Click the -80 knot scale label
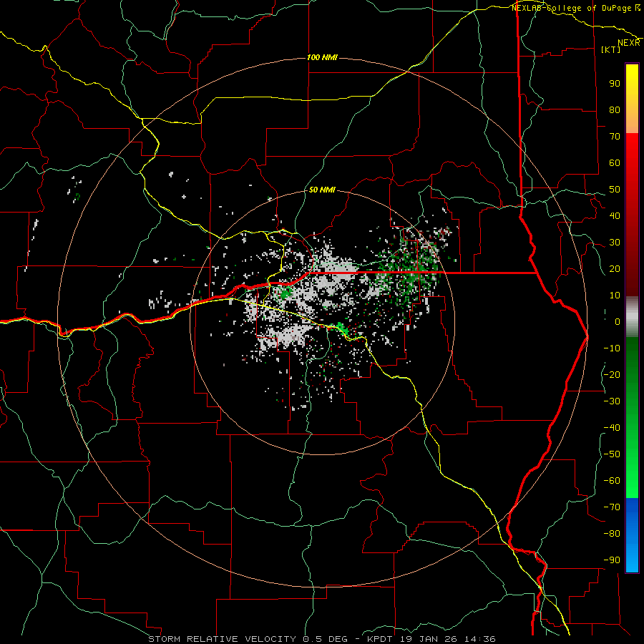 (612, 534)
